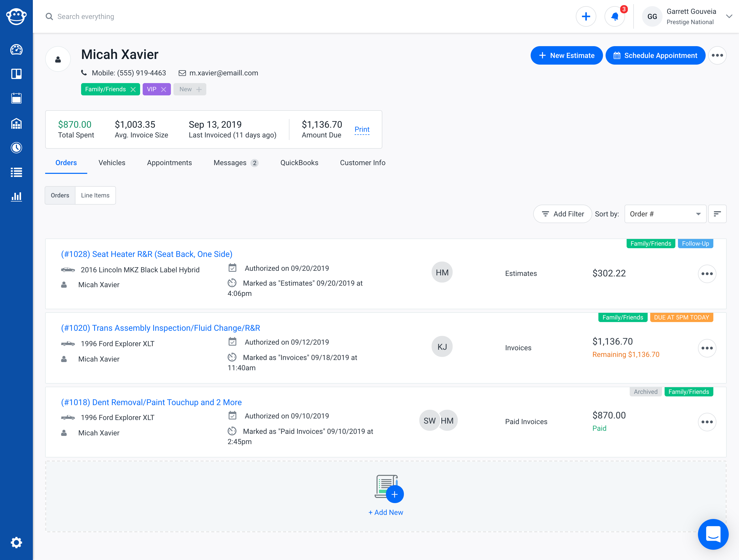Viewport: 739px width, 560px height.
Task: Switch to the Vehicles tab
Action: [x=112, y=163]
